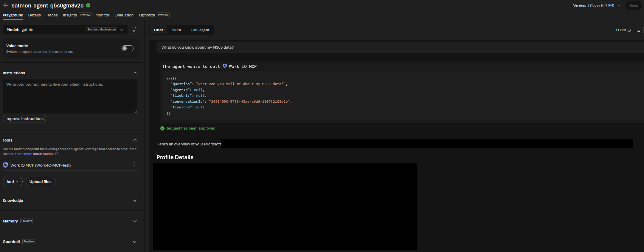The image size is (644, 252).
Task: Open the Monitor tab
Action: point(103,15)
